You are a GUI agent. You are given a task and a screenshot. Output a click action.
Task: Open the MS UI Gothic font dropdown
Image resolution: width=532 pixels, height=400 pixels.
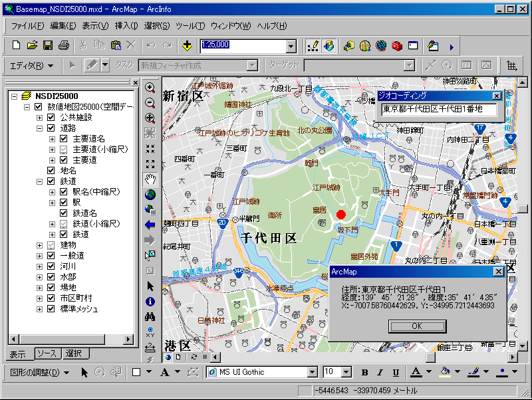(x=312, y=373)
